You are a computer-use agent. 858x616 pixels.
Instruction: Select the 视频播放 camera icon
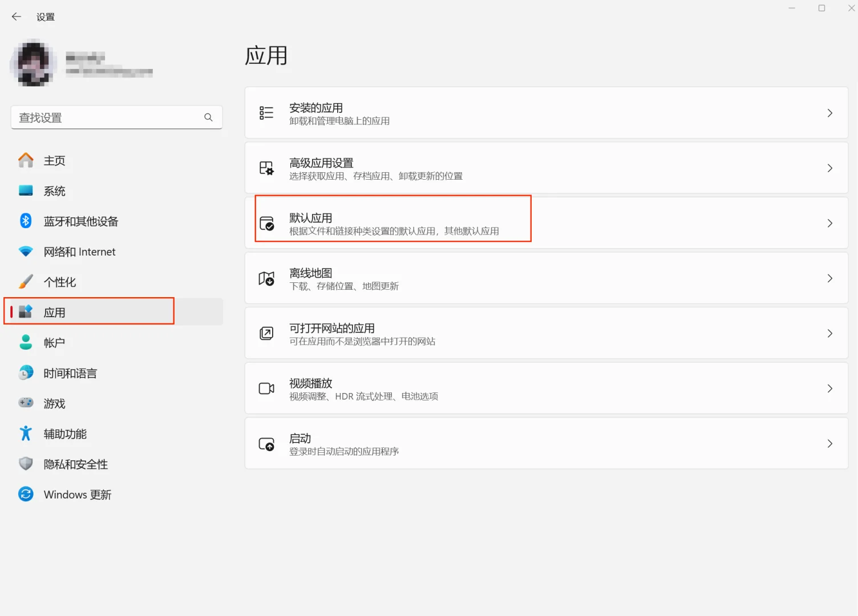[266, 388]
